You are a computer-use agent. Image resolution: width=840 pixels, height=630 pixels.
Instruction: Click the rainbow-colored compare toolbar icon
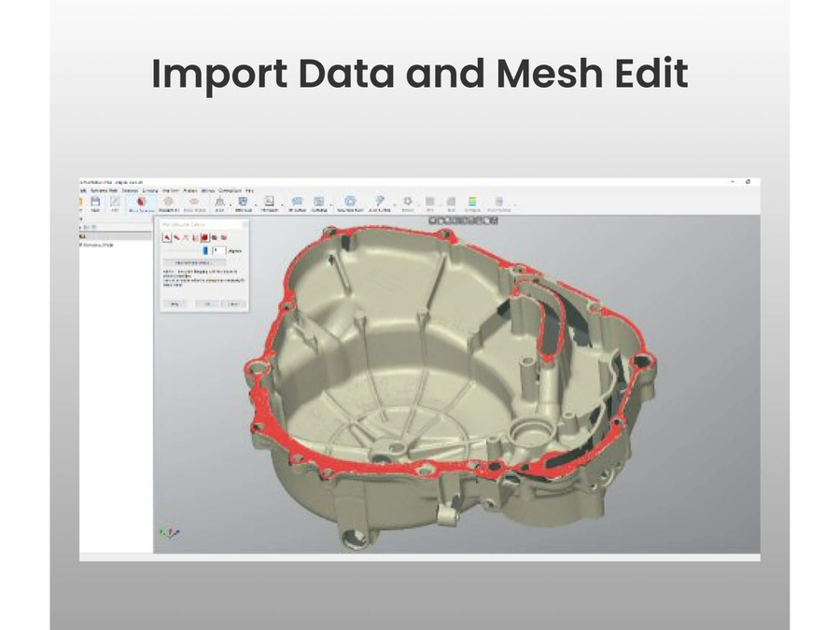click(472, 202)
